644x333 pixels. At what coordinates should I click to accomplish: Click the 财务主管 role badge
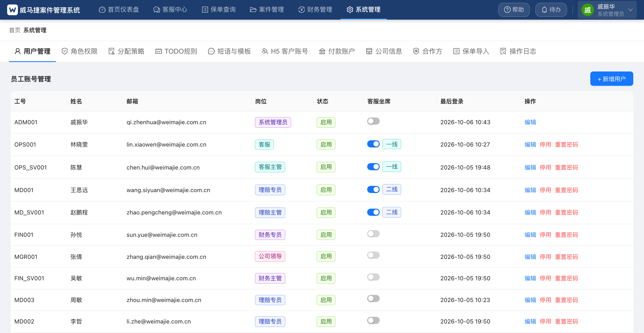tap(270, 278)
